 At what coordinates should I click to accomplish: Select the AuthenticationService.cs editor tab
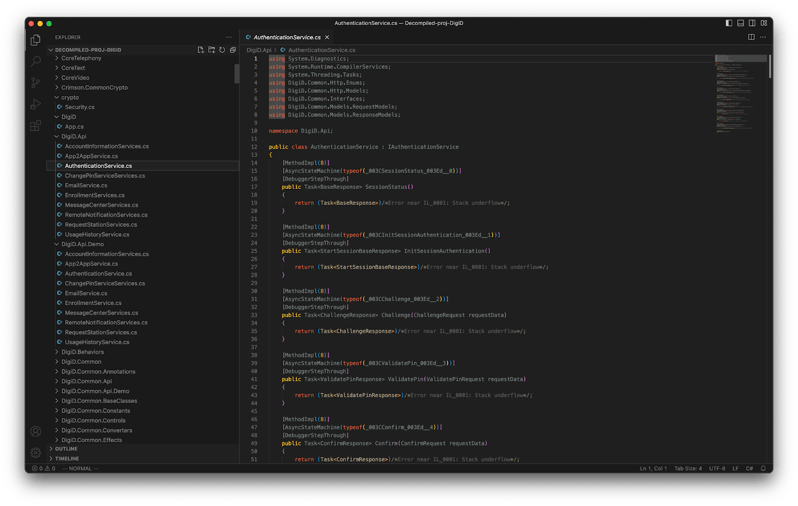[x=287, y=37]
